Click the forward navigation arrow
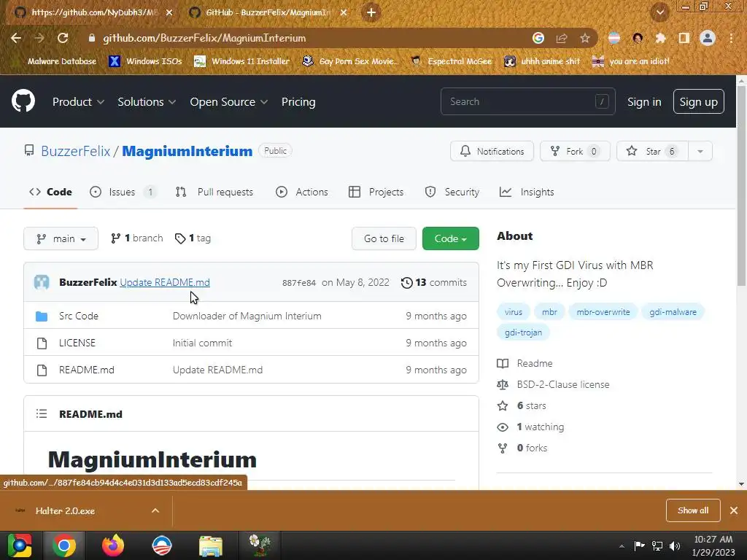Viewport: 747px width, 560px height. coord(39,38)
